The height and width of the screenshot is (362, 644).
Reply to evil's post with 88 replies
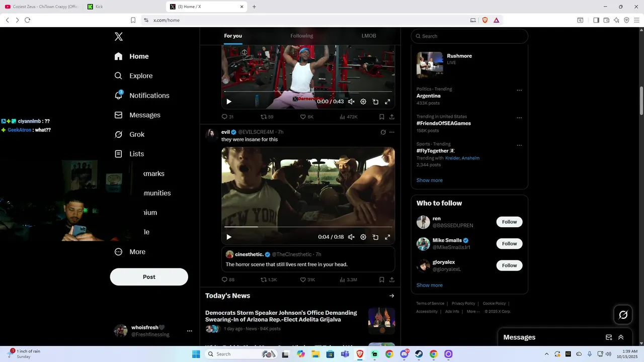click(228, 280)
